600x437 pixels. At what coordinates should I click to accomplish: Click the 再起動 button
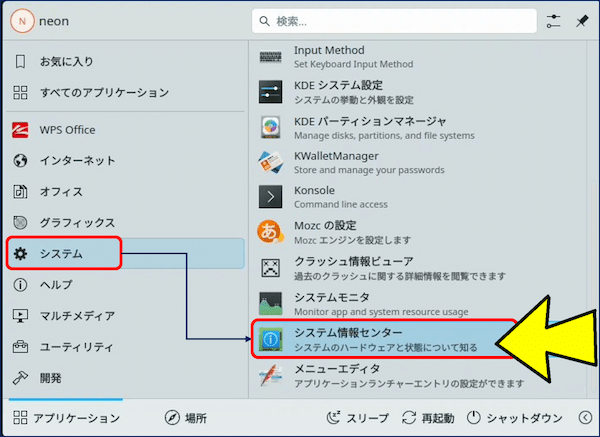(427, 418)
